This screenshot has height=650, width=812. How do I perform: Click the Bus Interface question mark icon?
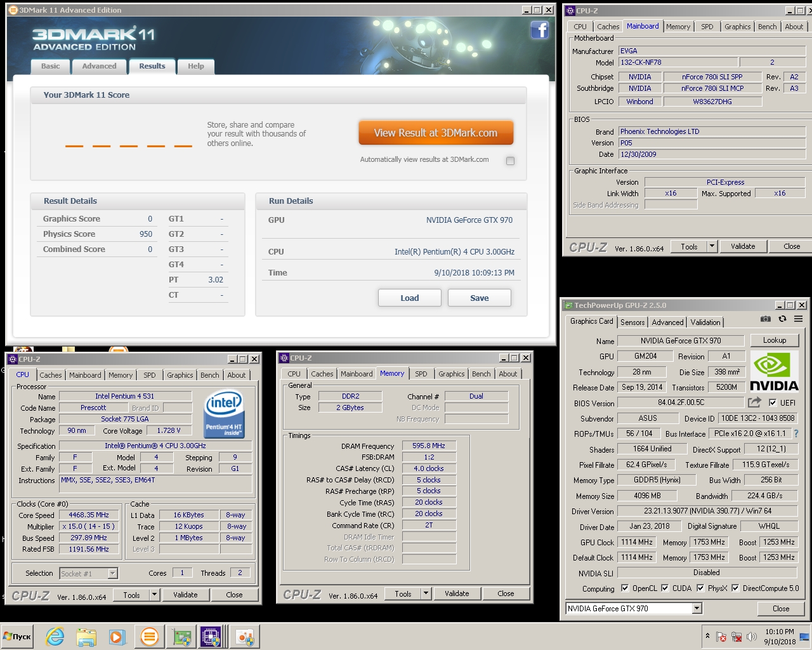796,434
